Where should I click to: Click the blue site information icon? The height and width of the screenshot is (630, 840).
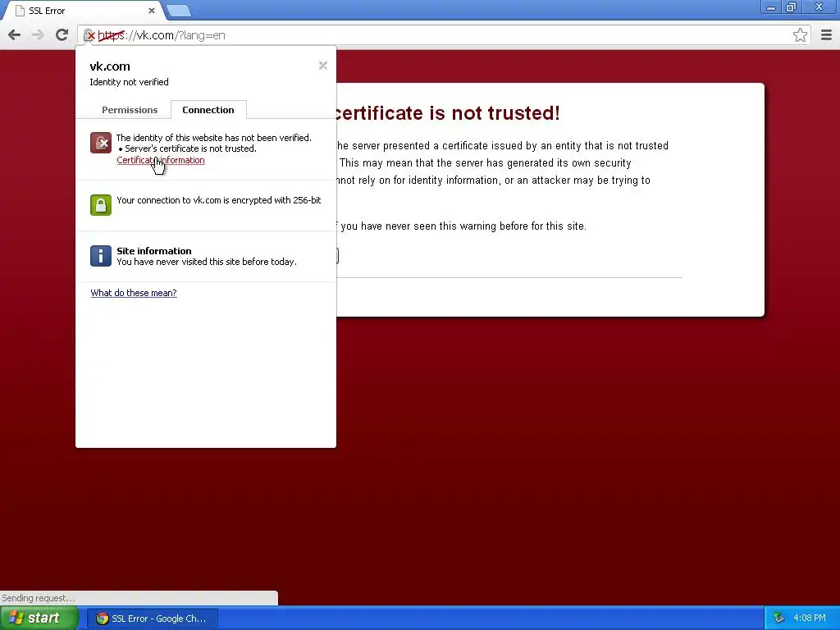point(101,256)
